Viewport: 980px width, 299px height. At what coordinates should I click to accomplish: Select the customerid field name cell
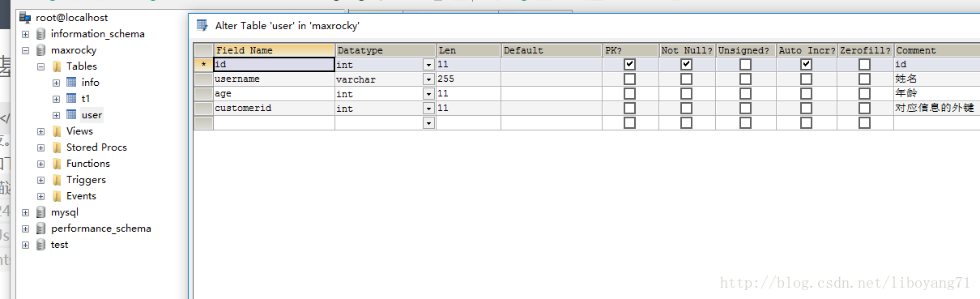tap(275, 108)
